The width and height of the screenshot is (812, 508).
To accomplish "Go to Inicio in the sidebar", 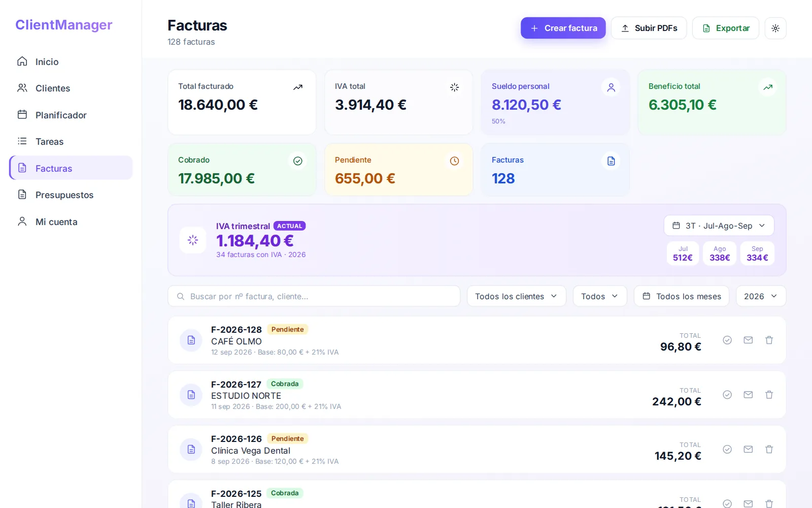I will [x=71, y=61].
